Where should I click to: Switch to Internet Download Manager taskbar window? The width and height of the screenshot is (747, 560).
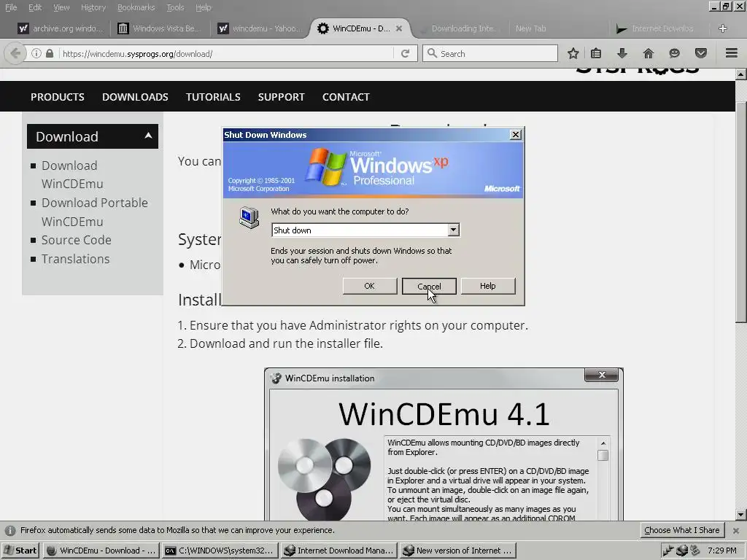(x=338, y=551)
